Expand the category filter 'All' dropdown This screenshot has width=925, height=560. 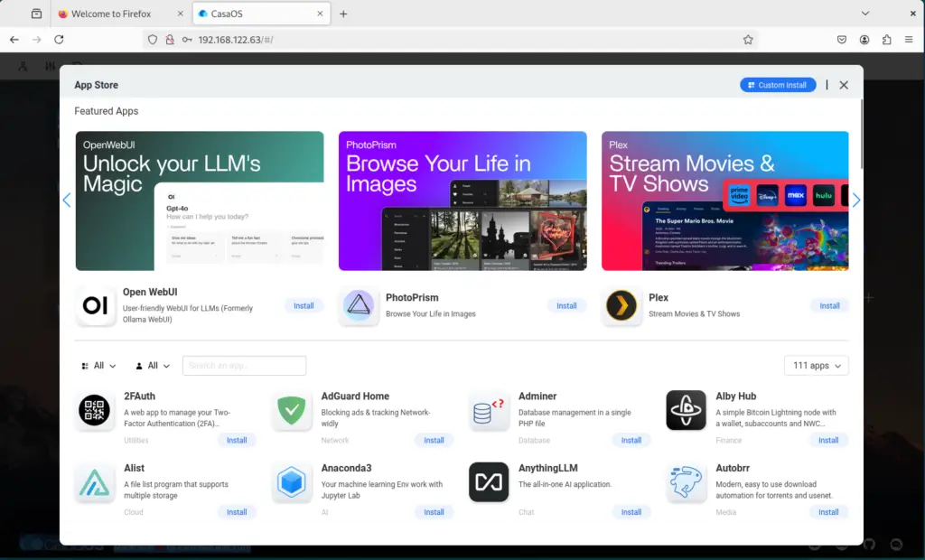pyautogui.click(x=99, y=366)
